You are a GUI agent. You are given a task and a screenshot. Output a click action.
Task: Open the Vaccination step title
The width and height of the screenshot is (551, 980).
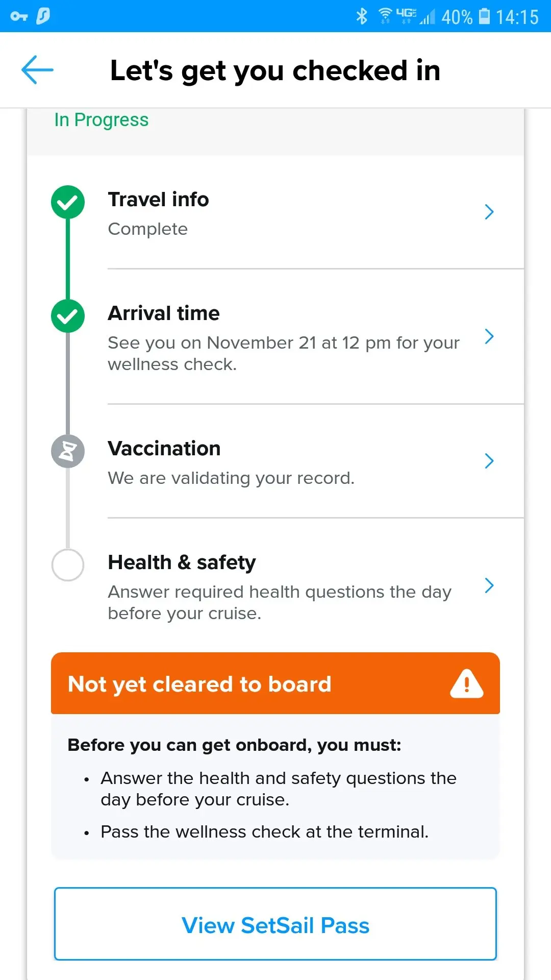point(164,449)
